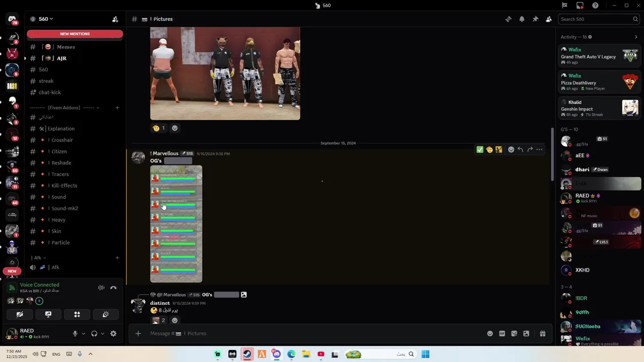This screenshot has width=644, height=362.
Task: Open the Marvellous user profile name
Action: point(164,153)
